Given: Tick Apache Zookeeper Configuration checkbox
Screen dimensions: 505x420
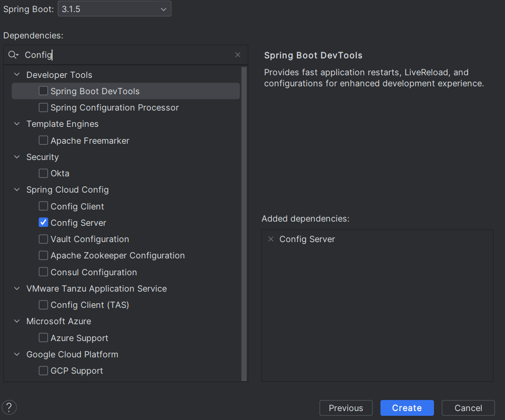Looking at the screenshot, I should (x=43, y=255).
